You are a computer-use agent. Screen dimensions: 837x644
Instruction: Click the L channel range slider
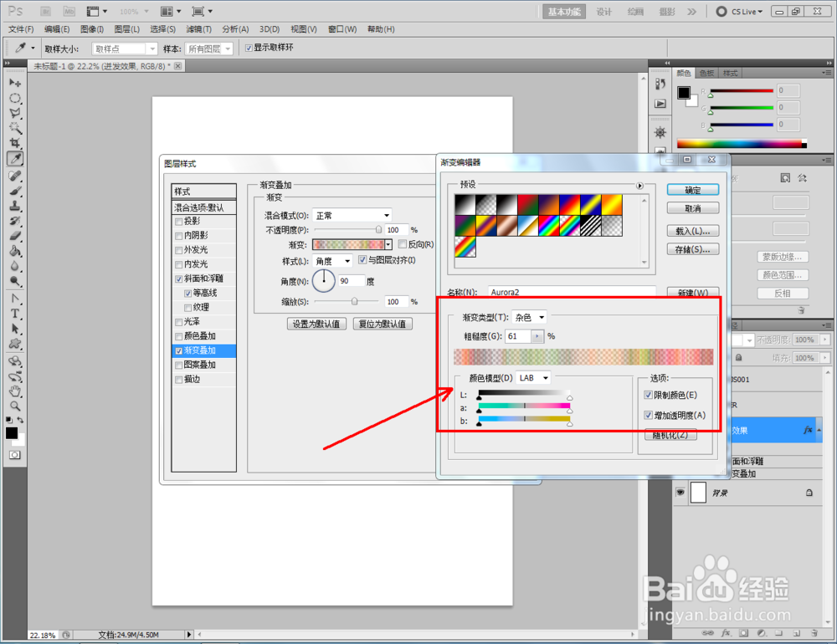tap(524, 394)
